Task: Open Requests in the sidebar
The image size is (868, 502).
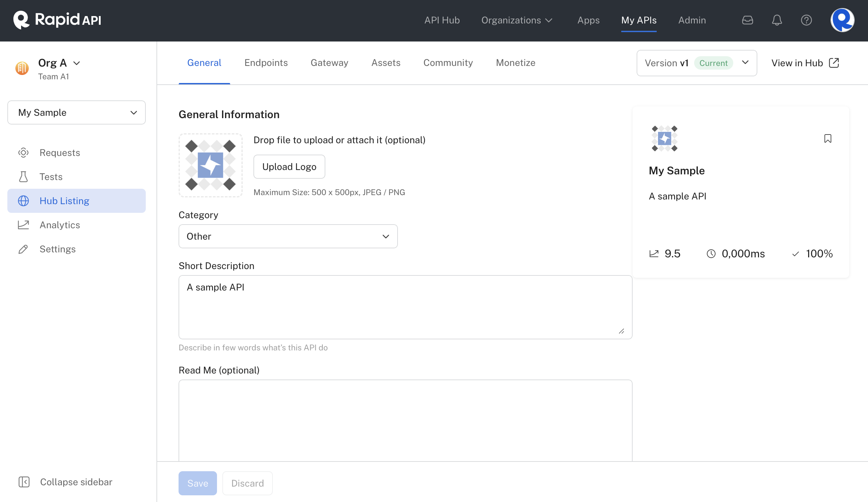Action: [60, 152]
